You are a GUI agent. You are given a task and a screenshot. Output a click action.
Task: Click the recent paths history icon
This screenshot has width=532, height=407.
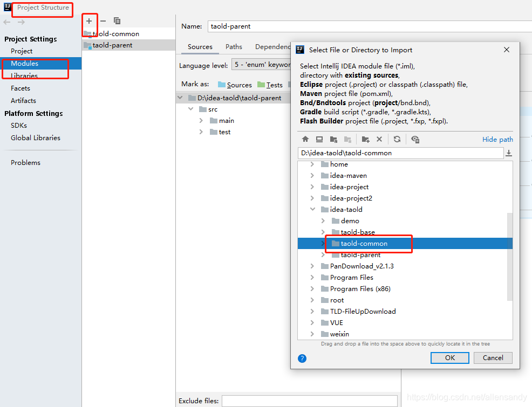(509, 153)
